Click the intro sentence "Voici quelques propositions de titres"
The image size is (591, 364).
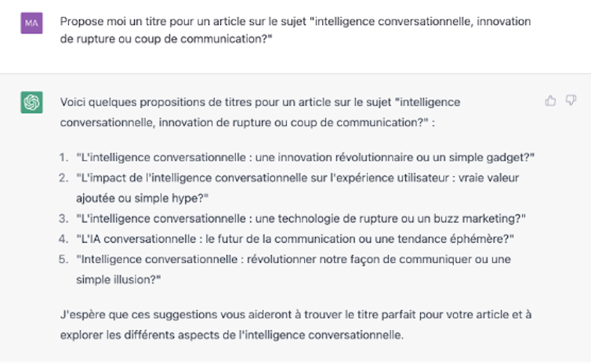click(259, 103)
